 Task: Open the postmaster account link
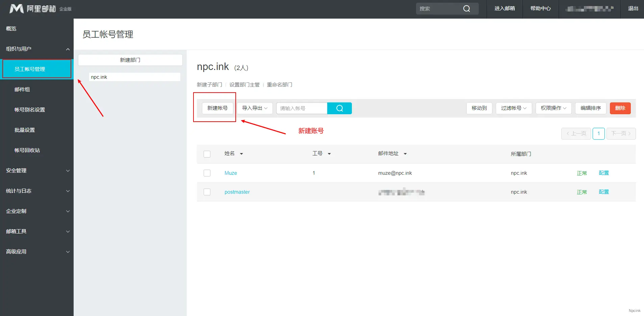pyautogui.click(x=237, y=192)
